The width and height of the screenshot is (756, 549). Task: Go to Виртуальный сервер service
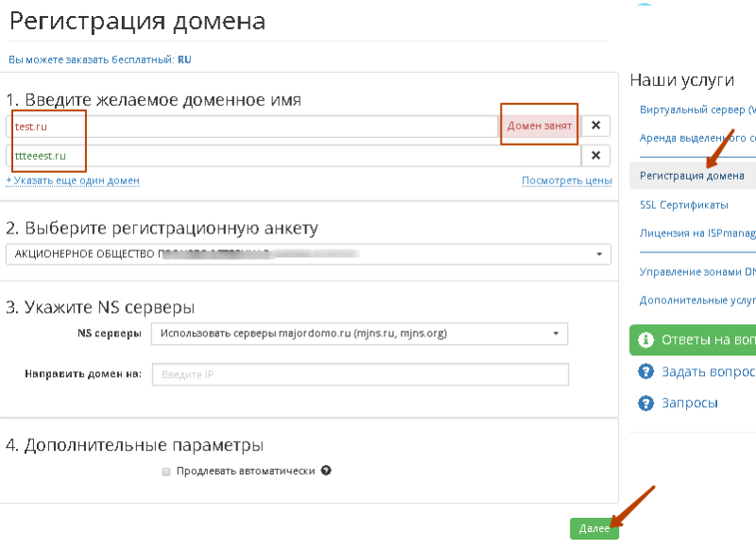697,109
